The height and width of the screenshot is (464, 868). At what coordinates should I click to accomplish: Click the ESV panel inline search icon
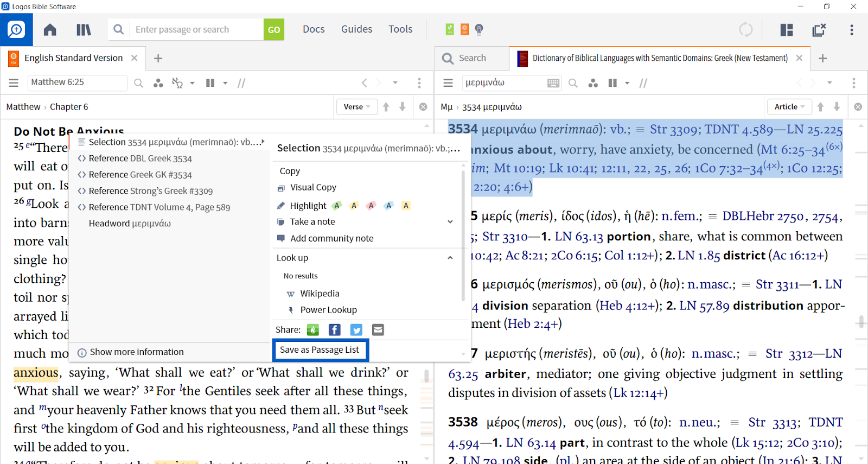pyautogui.click(x=138, y=83)
